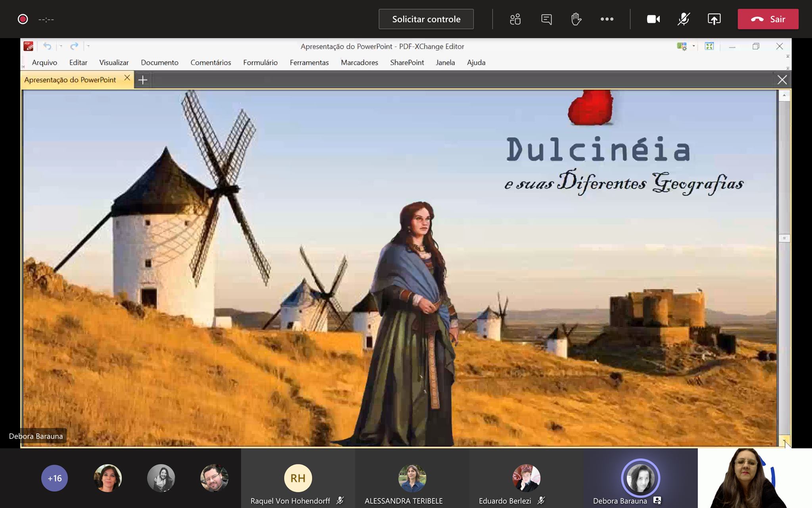Toggle the camera on or off
The width and height of the screenshot is (812, 508).
(x=653, y=19)
